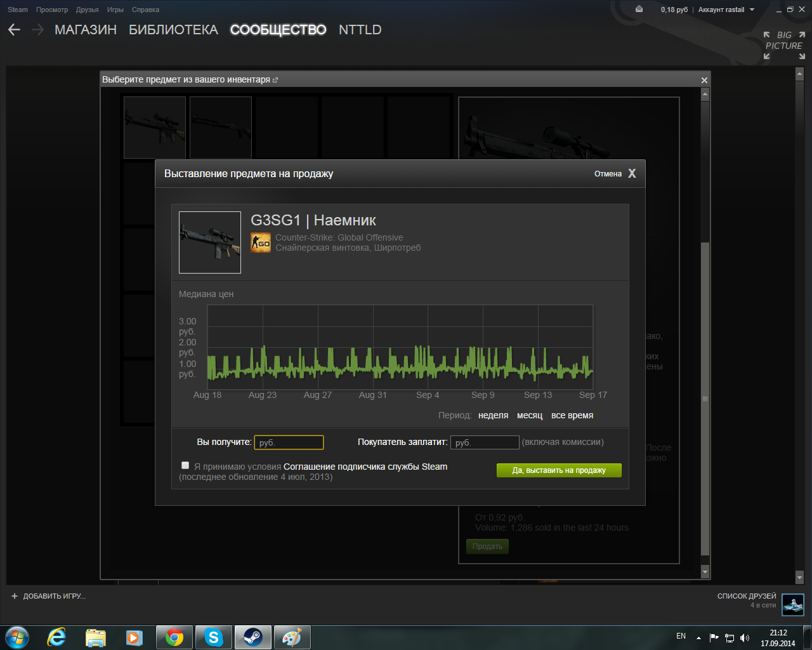Select the second rifle in inventory grid
Image resolution: width=812 pixels, height=650 pixels.
click(x=221, y=128)
